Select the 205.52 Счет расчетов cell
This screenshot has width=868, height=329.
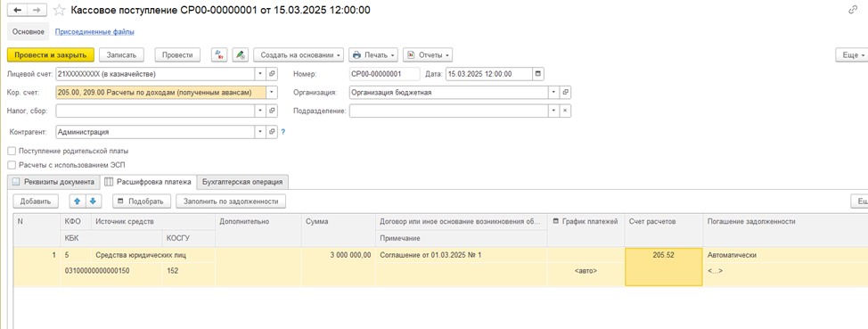pos(664,267)
